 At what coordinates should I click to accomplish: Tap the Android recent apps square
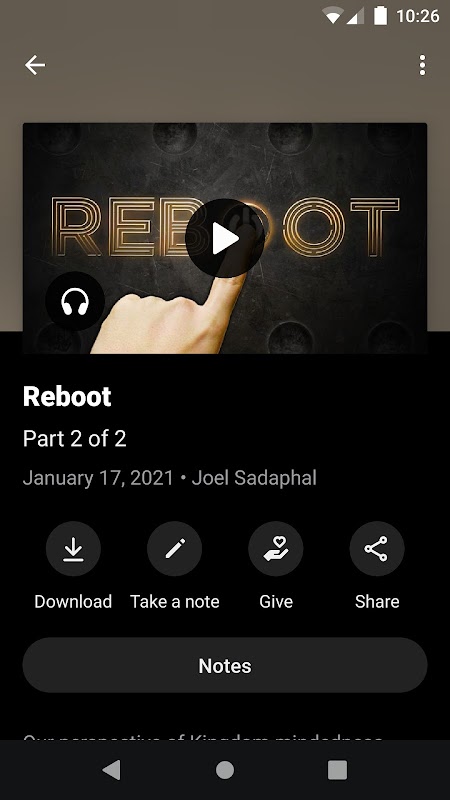(x=337, y=770)
